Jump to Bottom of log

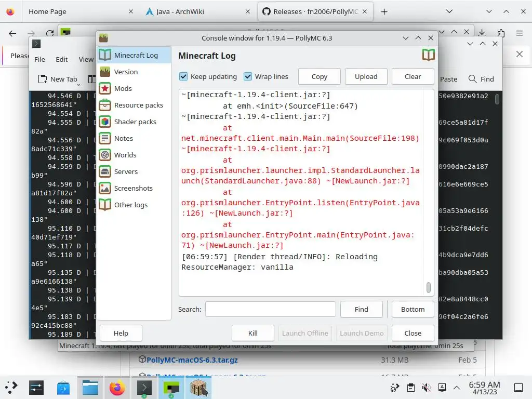tap(413, 310)
